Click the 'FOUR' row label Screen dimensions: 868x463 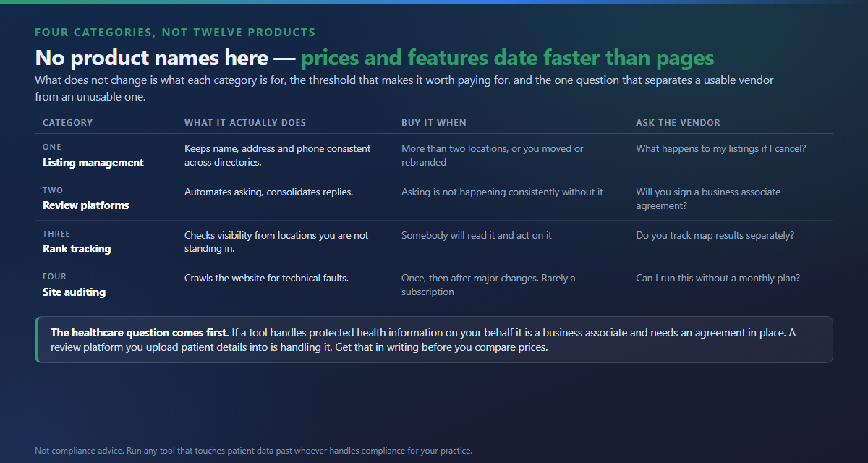click(x=54, y=276)
